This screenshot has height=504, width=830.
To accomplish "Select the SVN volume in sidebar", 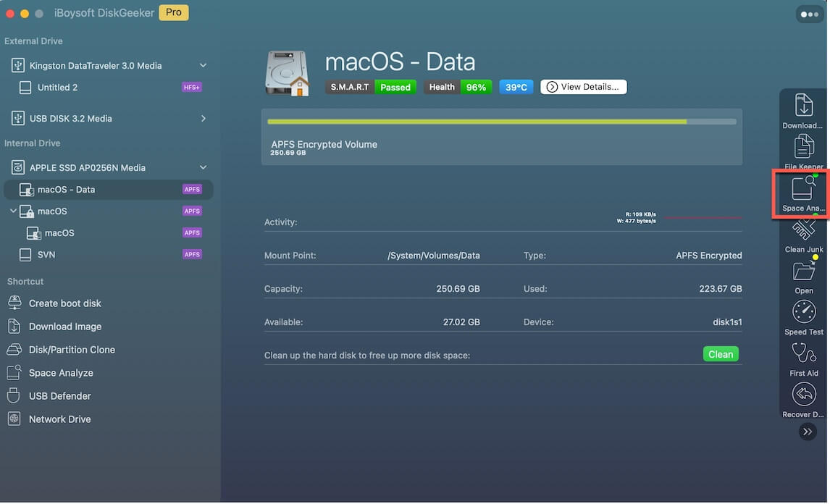I will [x=46, y=255].
